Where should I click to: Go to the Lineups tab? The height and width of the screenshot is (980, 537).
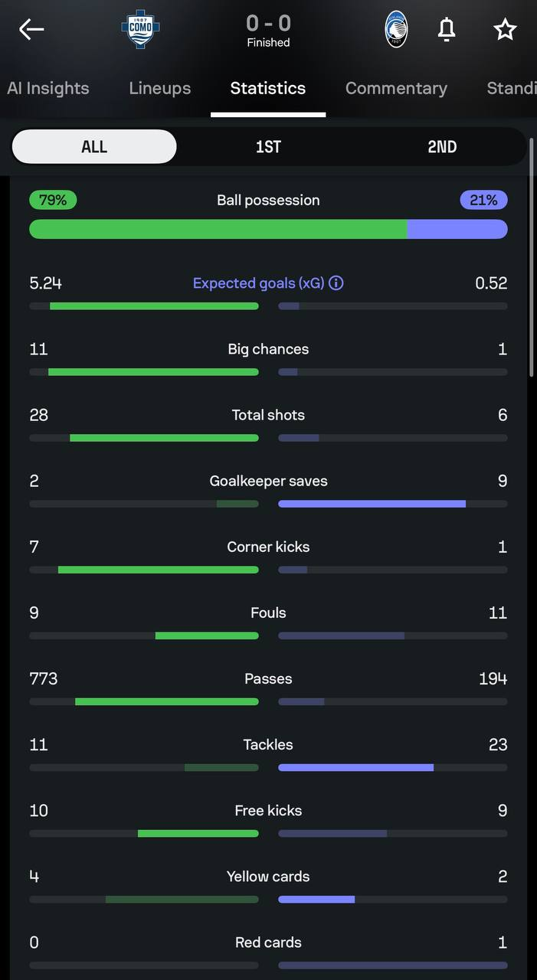(159, 88)
